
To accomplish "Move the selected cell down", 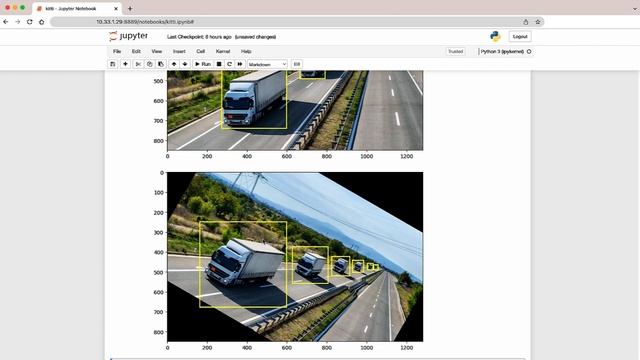I will [185, 64].
